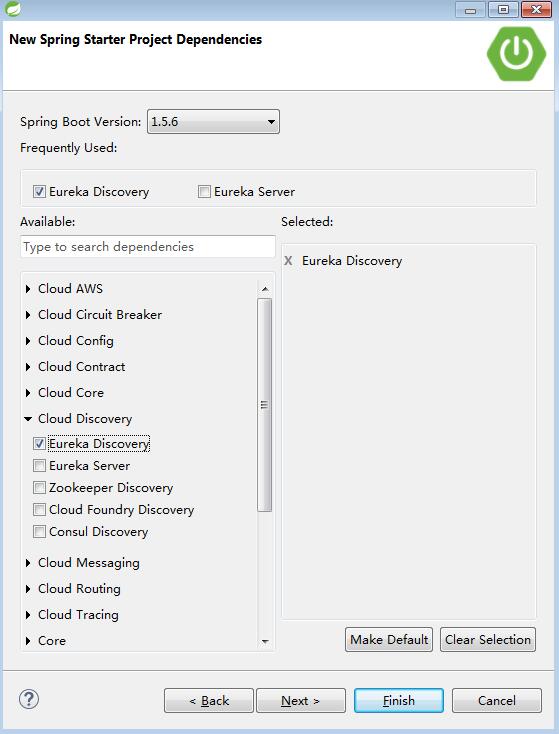
Task: Focus the dependency search field
Action: 148,247
